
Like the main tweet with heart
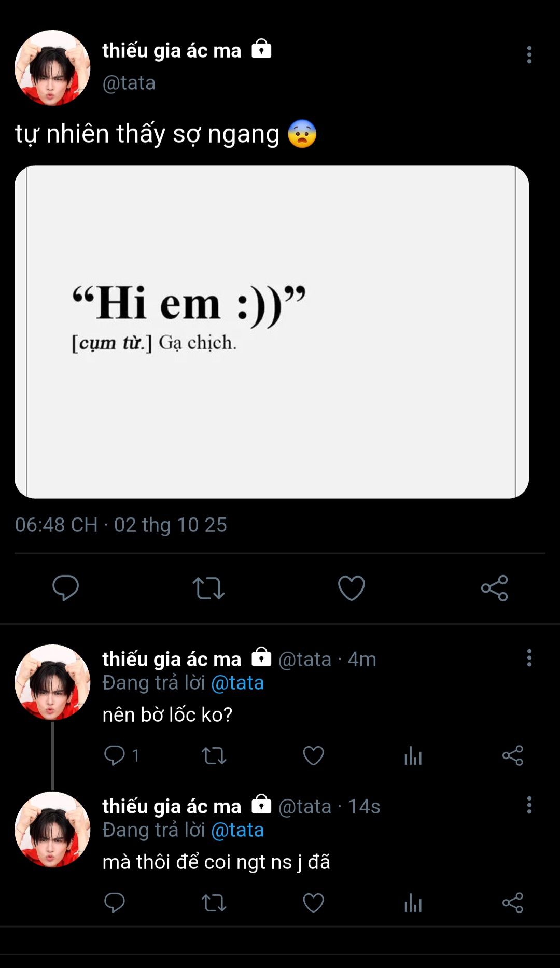point(351,588)
